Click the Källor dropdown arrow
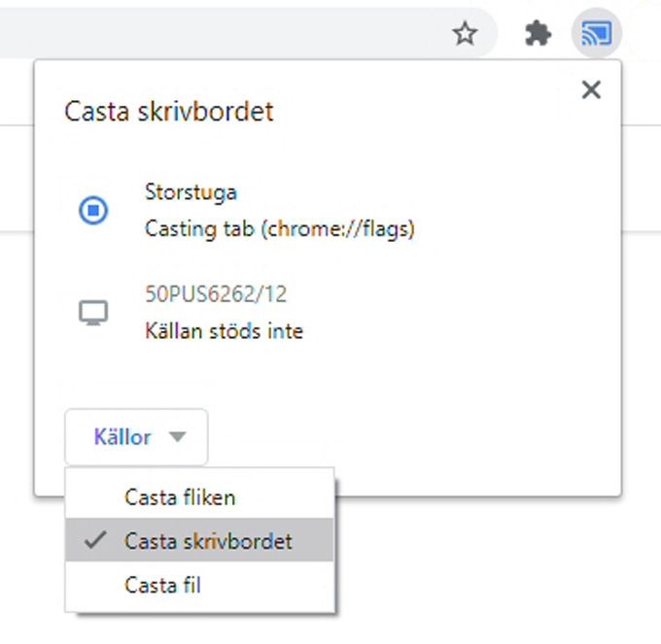This screenshot has height=644, width=661. pyautogui.click(x=178, y=437)
